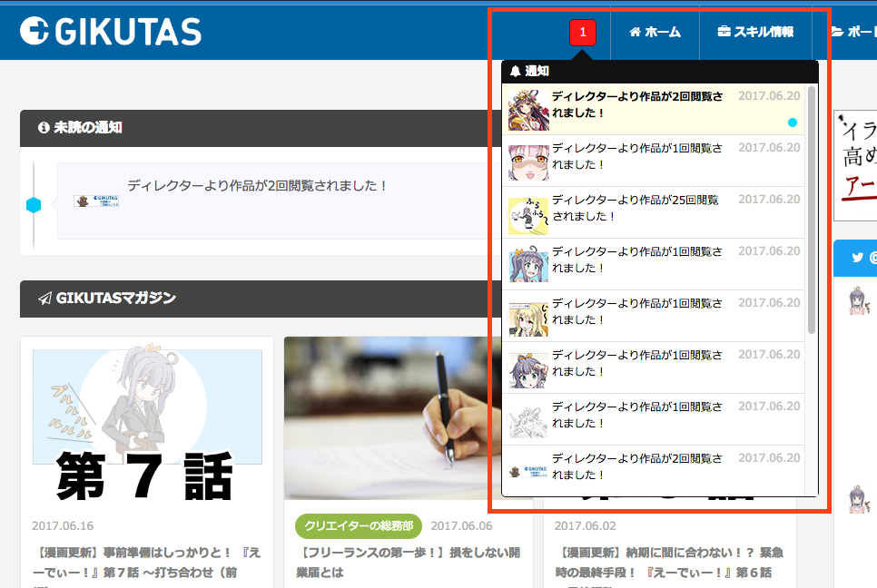Image resolution: width=877 pixels, height=588 pixels.
Task: Click the yellow ふらふら illustration thumbnail
Action: point(528,215)
